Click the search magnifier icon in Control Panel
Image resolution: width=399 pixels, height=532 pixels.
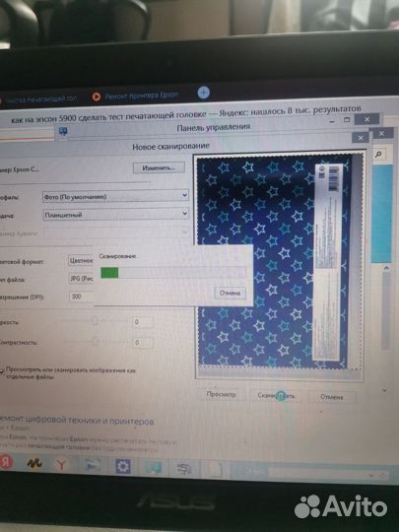pyautogui.click(x=378, y=155)
